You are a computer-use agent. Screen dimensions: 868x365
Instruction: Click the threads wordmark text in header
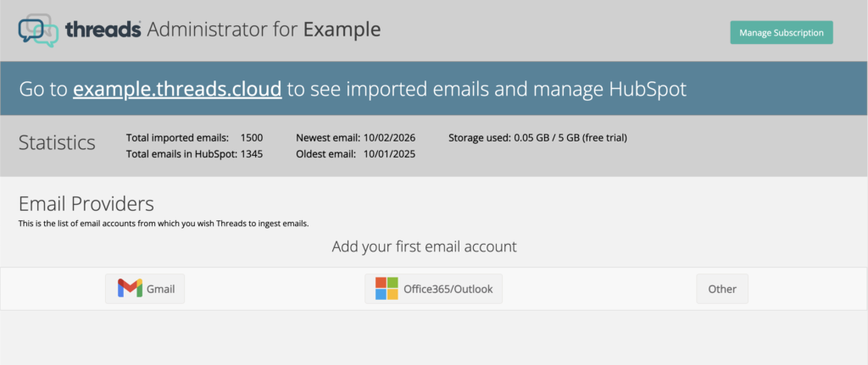pos(103,30)
